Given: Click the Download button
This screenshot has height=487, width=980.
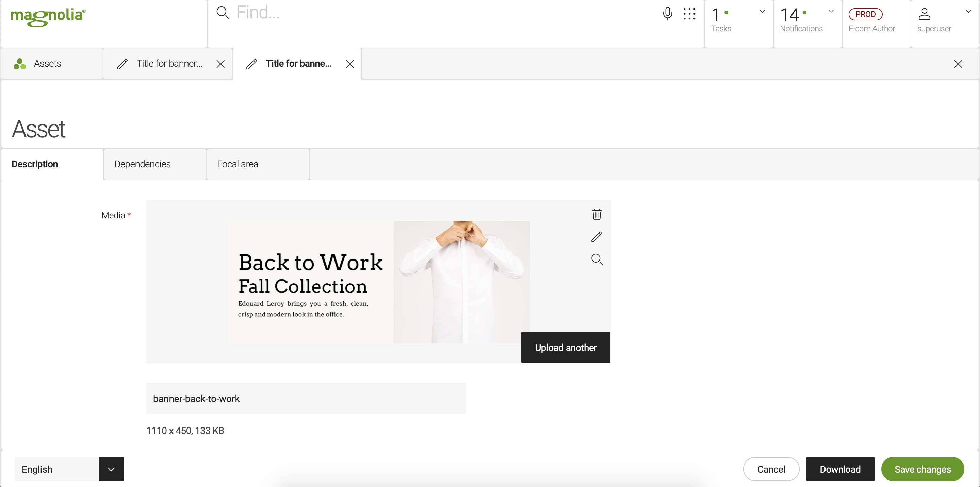Looking at the screenshot, I should [840, 469].
